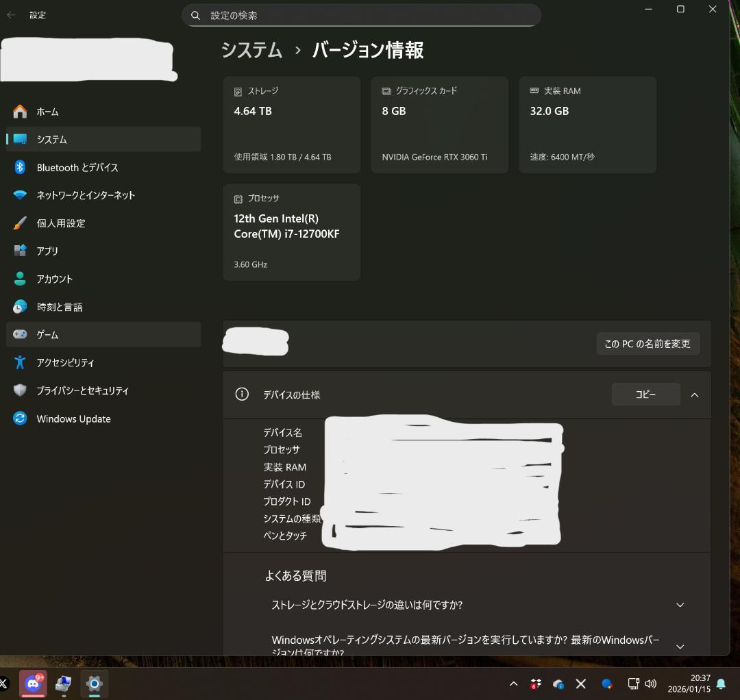Select システム in the navigation menu
This screenshot has height=700, width=740.
pyautogui.click(x=21, y=139)
